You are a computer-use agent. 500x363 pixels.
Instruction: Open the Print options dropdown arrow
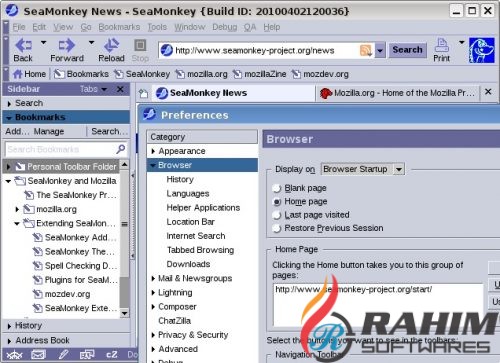pos(461,43)
